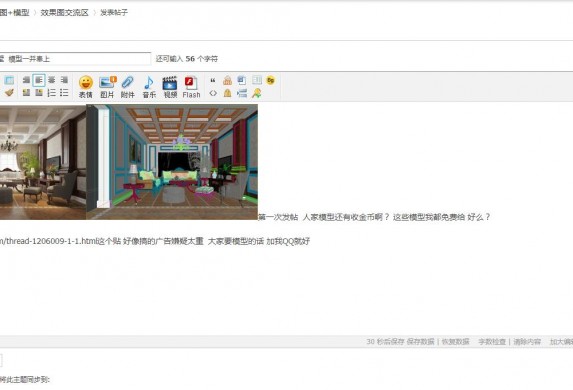Apply center align formatting

(x=52, y=80)
